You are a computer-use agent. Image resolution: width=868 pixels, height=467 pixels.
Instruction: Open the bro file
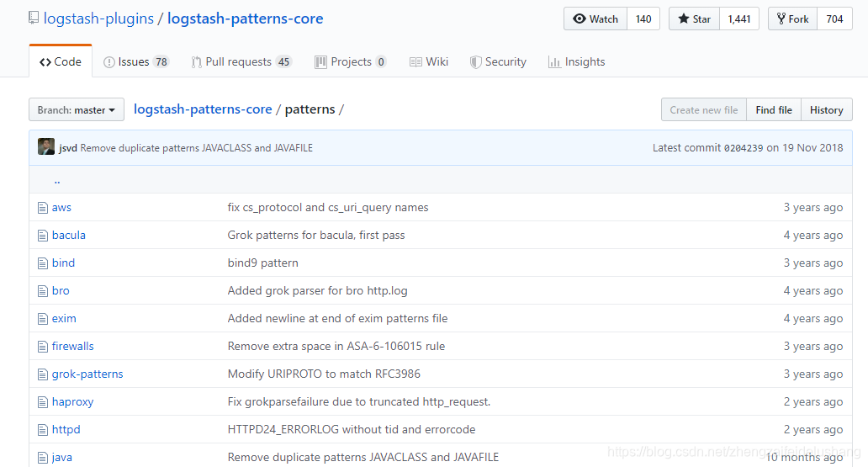pyautogui.click(x=61, y=291)
